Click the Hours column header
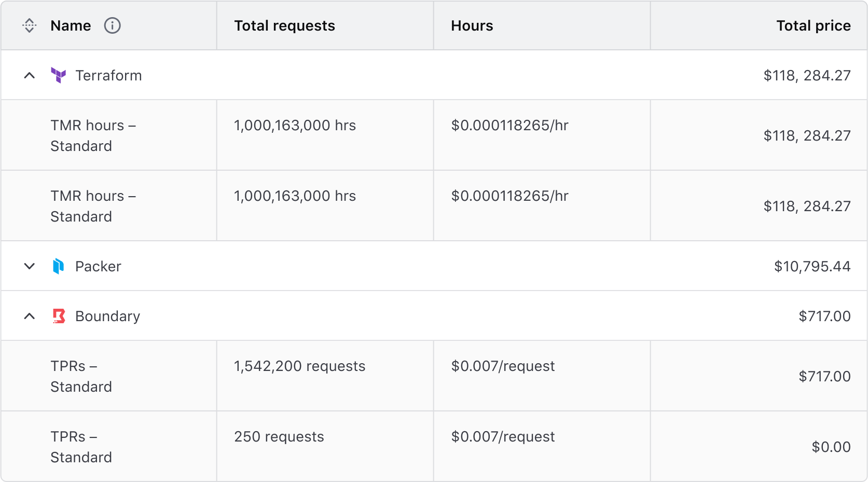The width and height of the screenshot is (868, 482). [471, 25]
